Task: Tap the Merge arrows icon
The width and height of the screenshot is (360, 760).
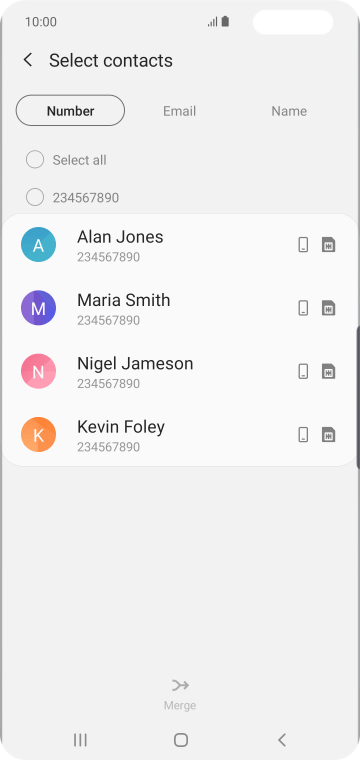Action: pyautogui.click(x=180, y=685)
